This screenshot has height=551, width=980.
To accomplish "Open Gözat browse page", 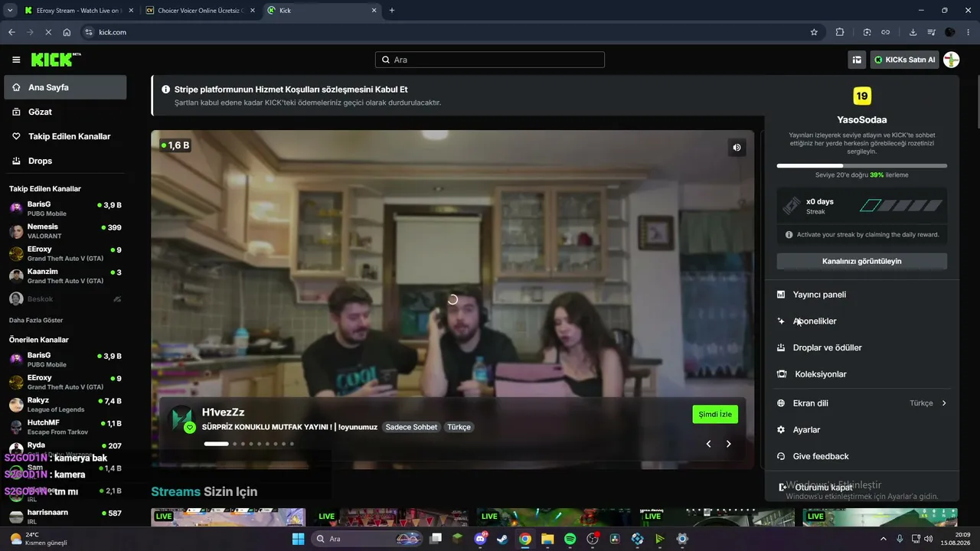I will point(65,112).
